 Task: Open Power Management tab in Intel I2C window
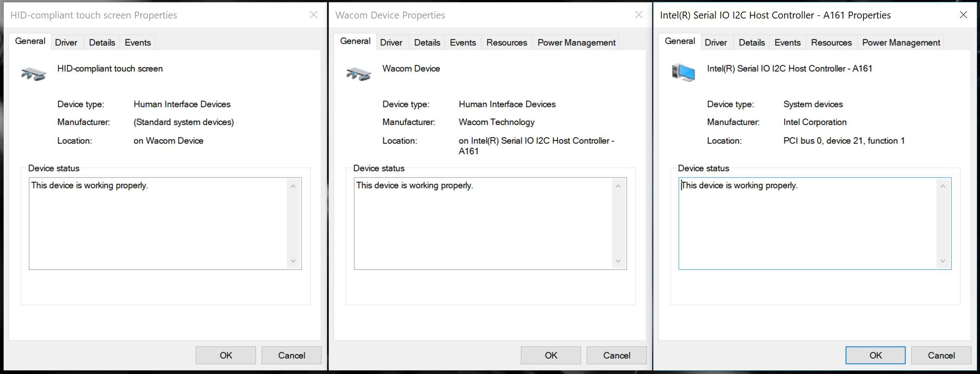[901, 43]
